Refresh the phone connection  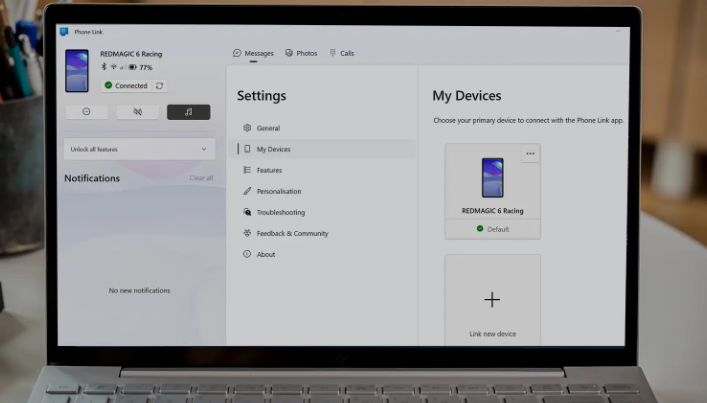coord(160,86)
